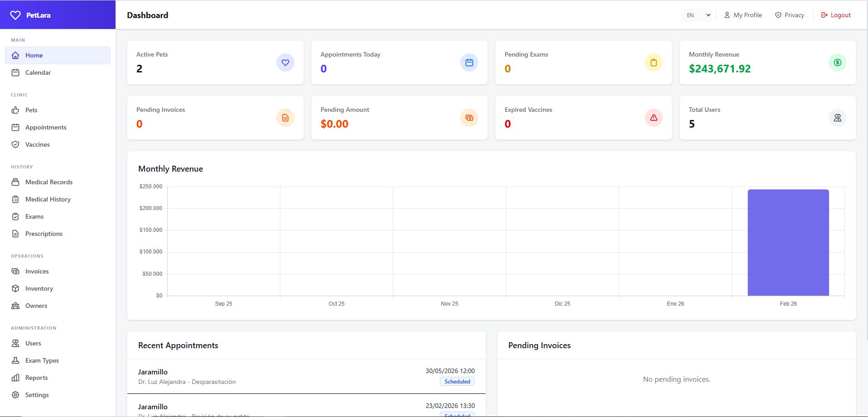Open Settings in the Administration section
The image size is (868, 417).
coord(37,395)
